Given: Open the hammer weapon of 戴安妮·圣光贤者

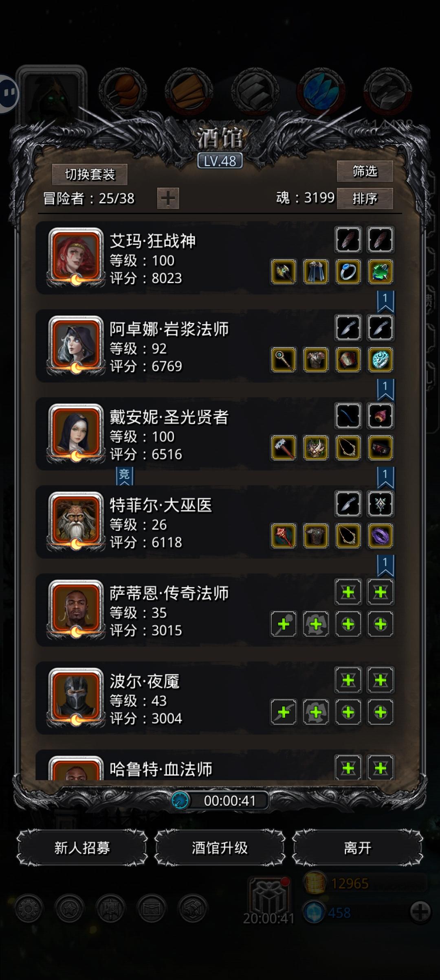Looking at the screenshot, I should click(x=284, y=448).
